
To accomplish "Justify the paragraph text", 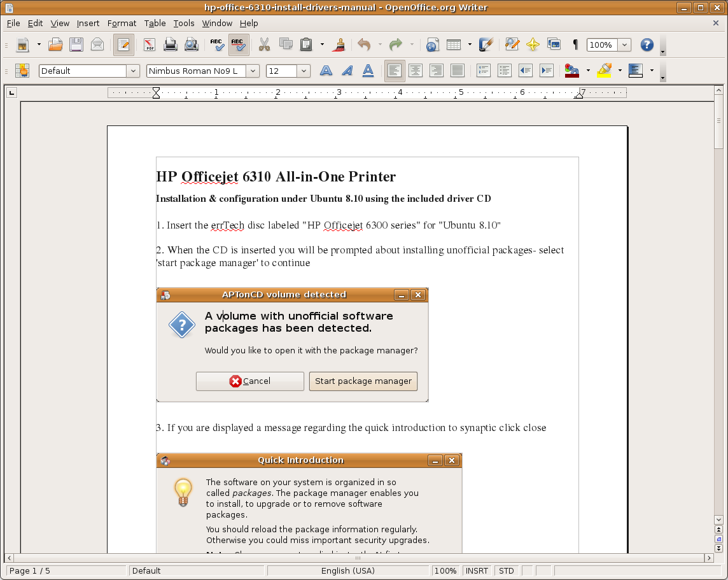I will 458,71.
